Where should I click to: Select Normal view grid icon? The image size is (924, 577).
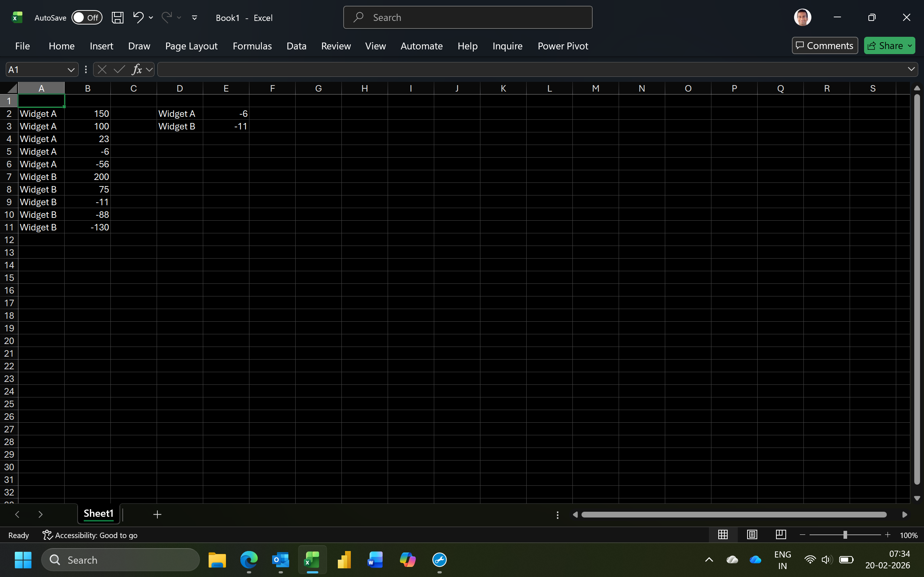[723, 535]
